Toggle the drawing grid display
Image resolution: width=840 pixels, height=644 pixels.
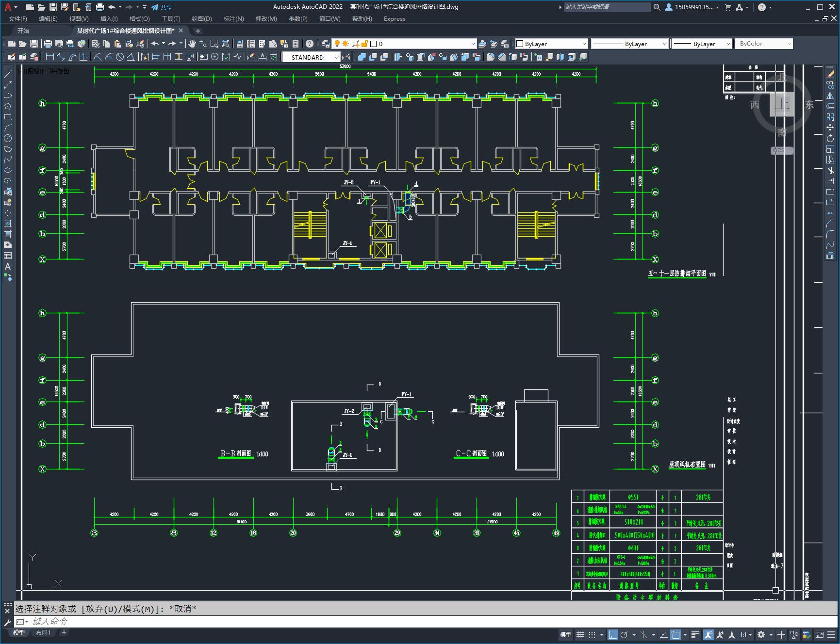coord(580,634)
